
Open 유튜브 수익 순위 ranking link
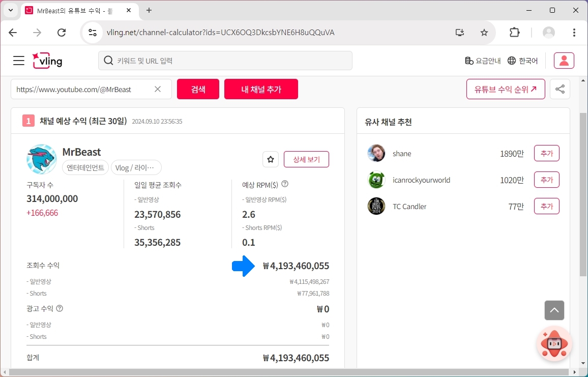point(506,89)
